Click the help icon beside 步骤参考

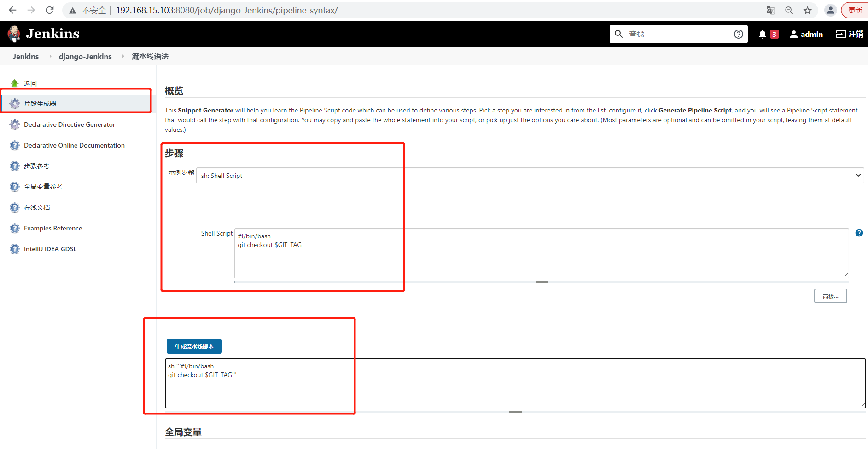pyautogui.click(x=15, y=166)
